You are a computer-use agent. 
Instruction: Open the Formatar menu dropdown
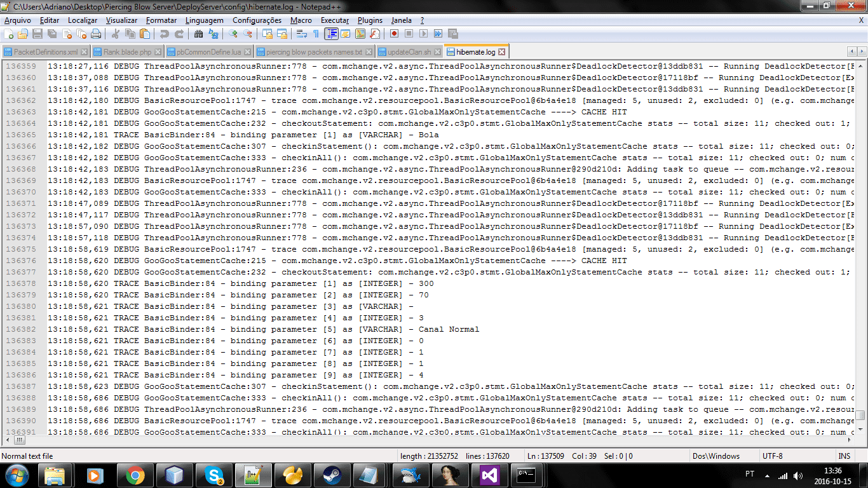(x=161, y=20)
